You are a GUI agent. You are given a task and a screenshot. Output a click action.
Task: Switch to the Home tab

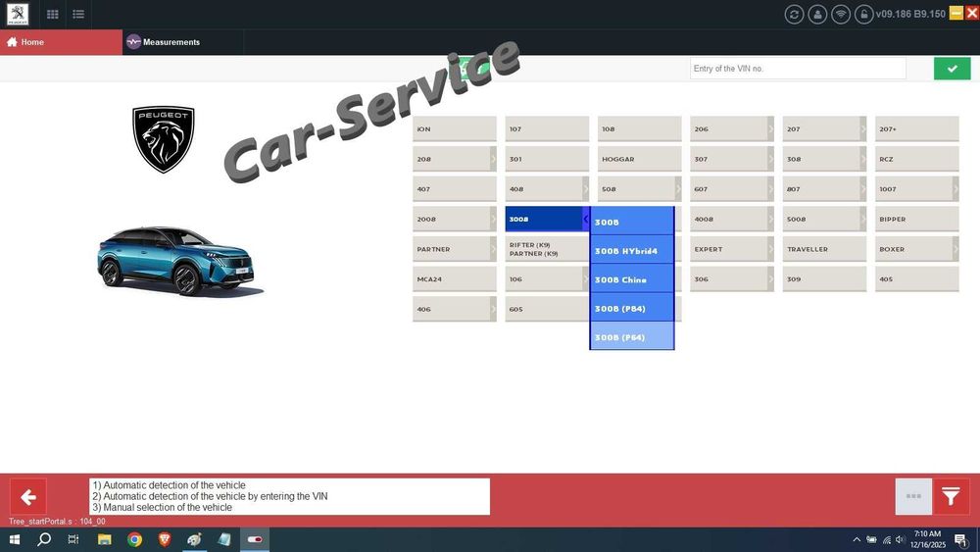(x=61, y=42)
